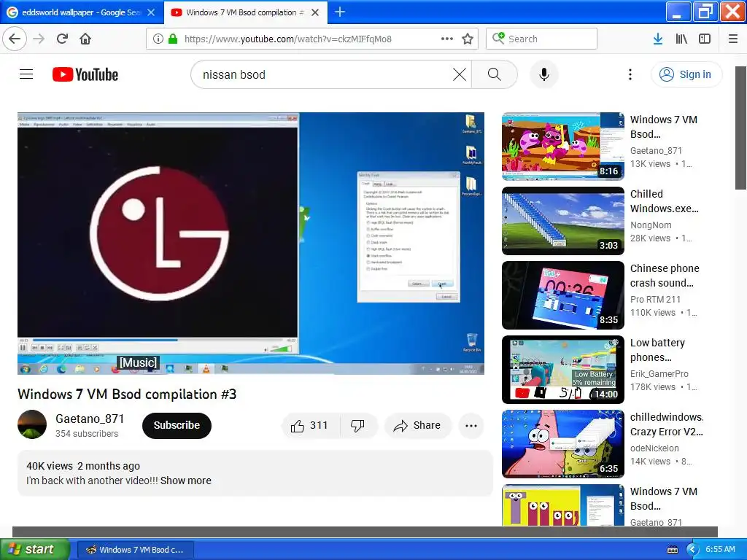Go back with the browser back arrow

click(x=15, y=39)
